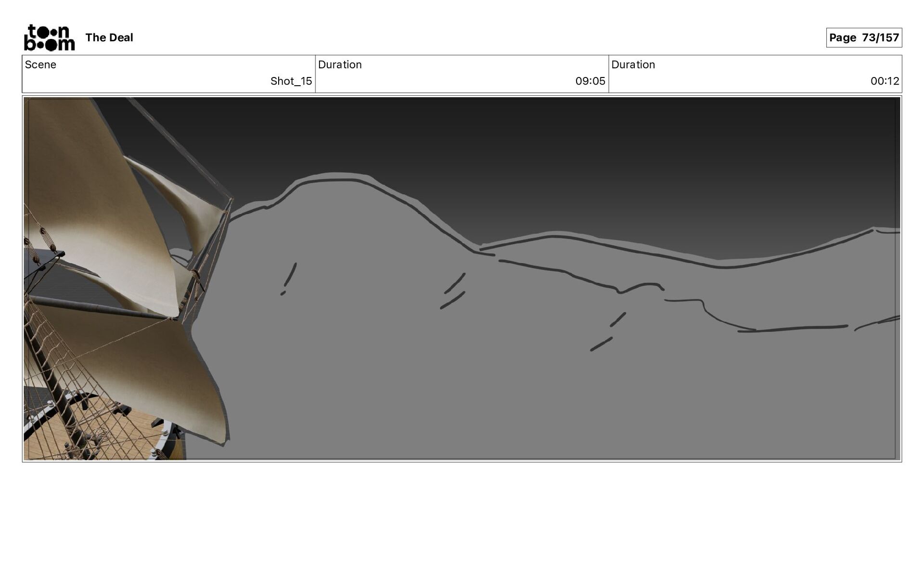The height and width of the screenshot is (561, 924).
Task: Click the Toon Boom logo
Action: (x=49, y=38)
